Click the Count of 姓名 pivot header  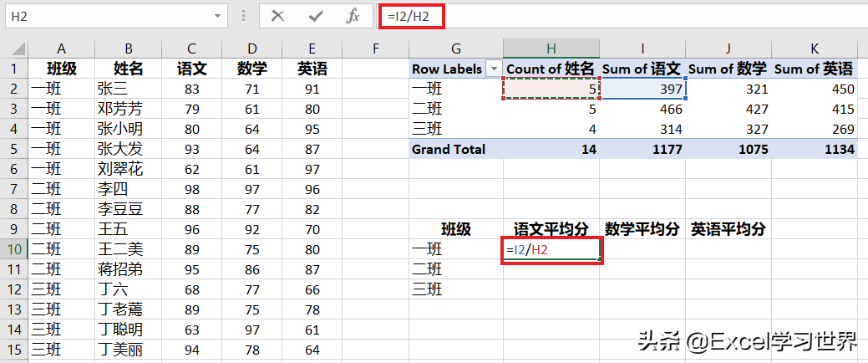click(x=551, y=69)
